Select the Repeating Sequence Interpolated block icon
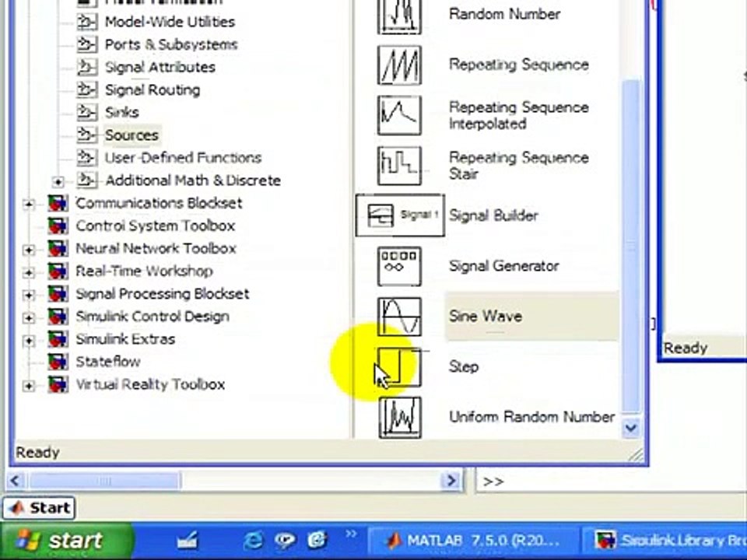This screenshot has height=560, width=747. 399,115
